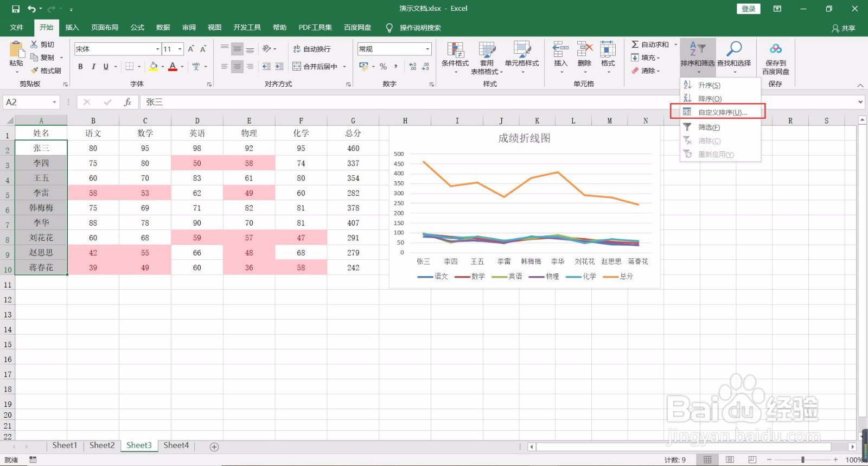868x466 pixels.
Task: Toggle Normal view in status bar
Action: [707, 459]
